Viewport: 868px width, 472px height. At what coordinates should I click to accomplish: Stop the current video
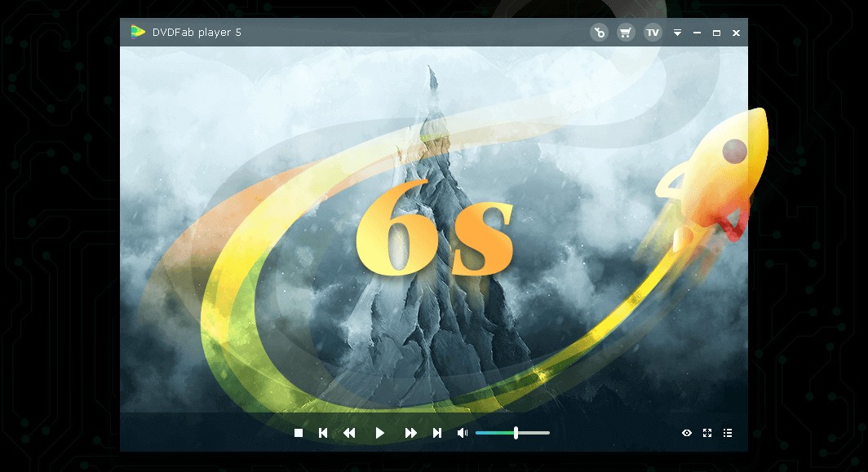point(299,433)
